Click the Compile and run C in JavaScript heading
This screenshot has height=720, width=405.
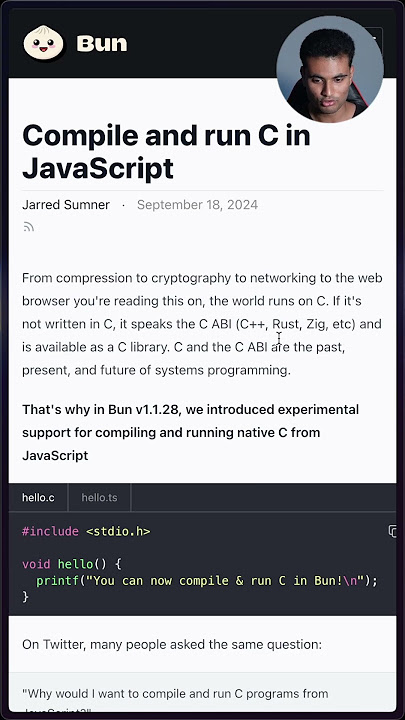[166, 152]
